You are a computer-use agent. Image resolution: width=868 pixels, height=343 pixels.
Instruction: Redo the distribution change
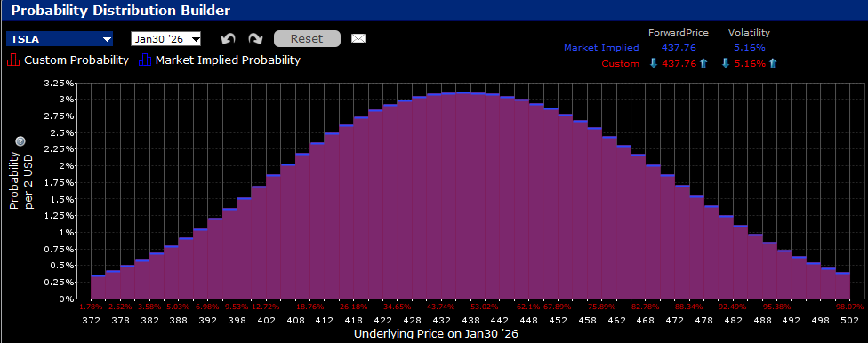coord(255,39)
